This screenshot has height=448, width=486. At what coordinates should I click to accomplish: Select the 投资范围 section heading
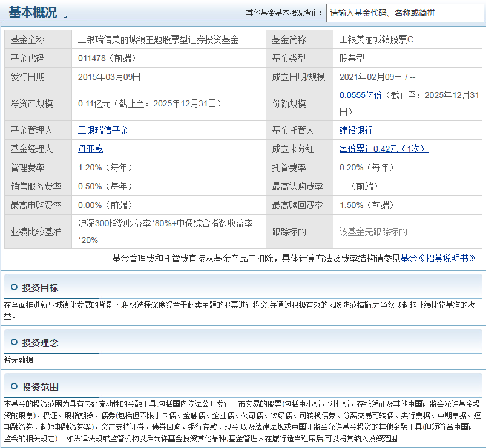point(40,387)
